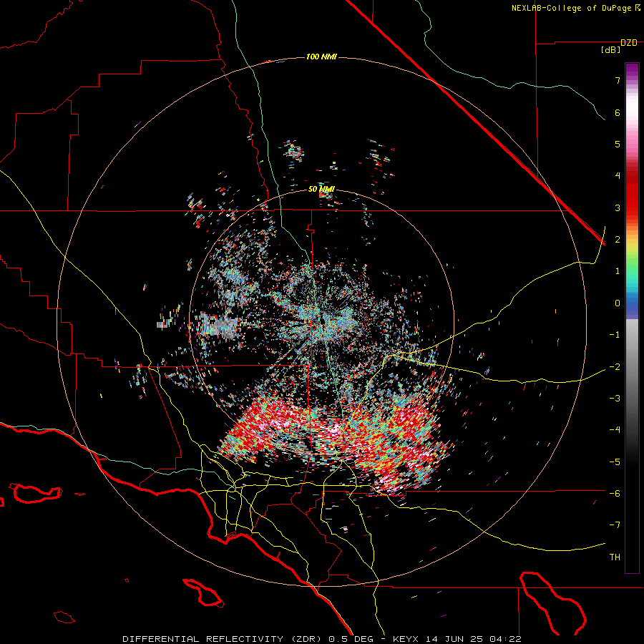Image resolution: width=644 pixels, height=644 pixels.
Task: Click the '-1' value on the color scale
Action: 615,335
